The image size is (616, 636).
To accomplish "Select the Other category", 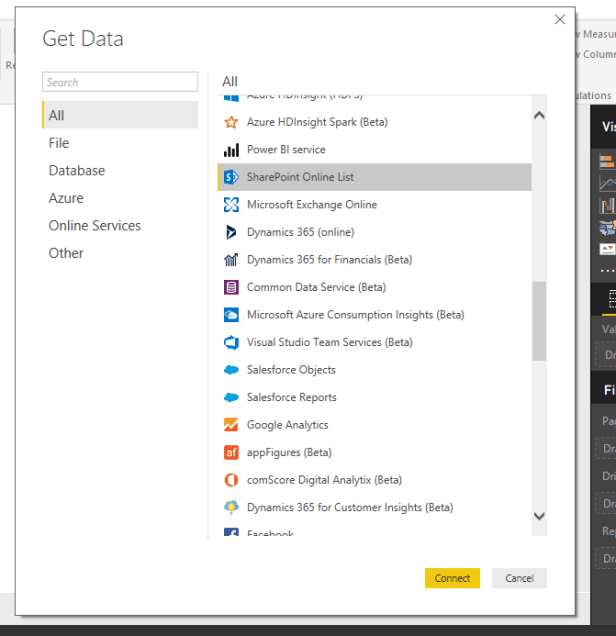I will coord(120,253).
